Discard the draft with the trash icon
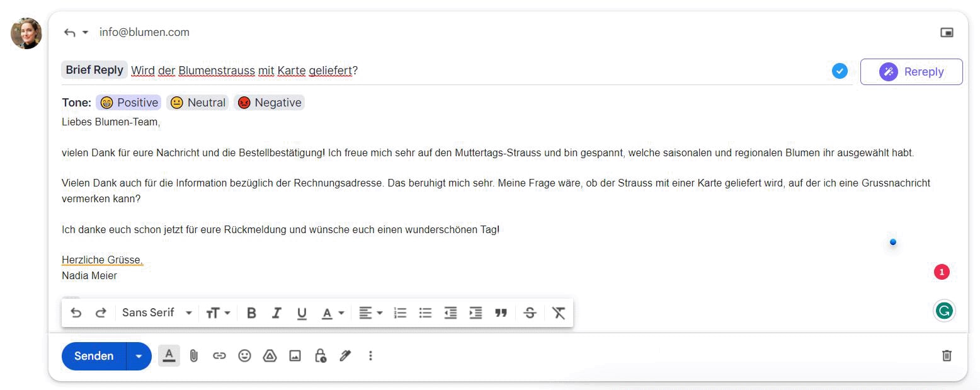 coord(947,355)
